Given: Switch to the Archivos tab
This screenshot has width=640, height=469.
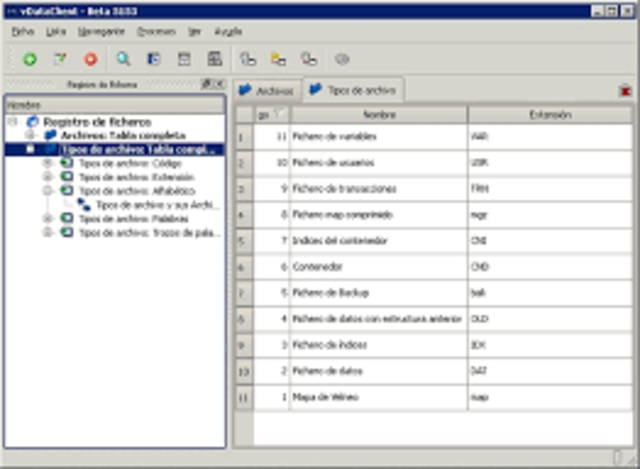Looking at the screenshot, I should pos(268,91).
